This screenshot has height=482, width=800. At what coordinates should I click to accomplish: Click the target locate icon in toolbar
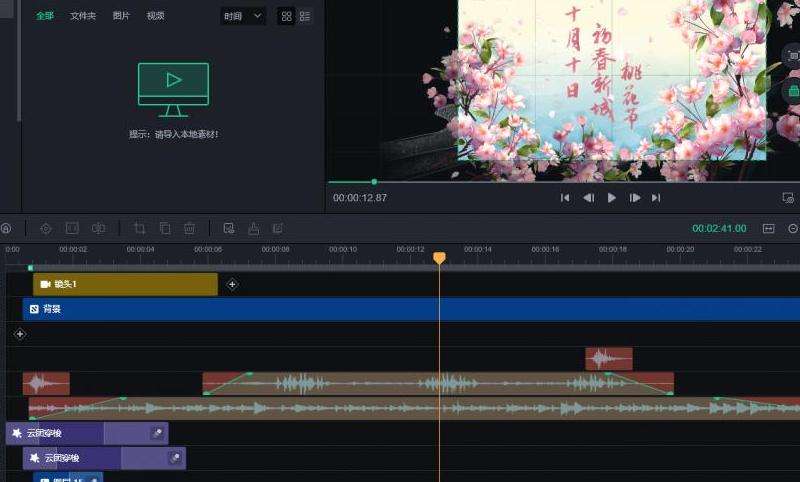(46, 228)
